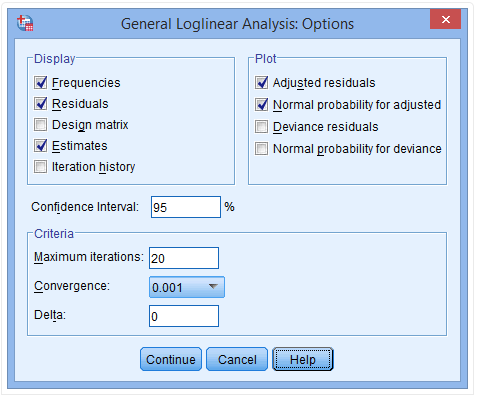Enable the Design matrix checkbox
Screen dimensions: 486x397
41,125
